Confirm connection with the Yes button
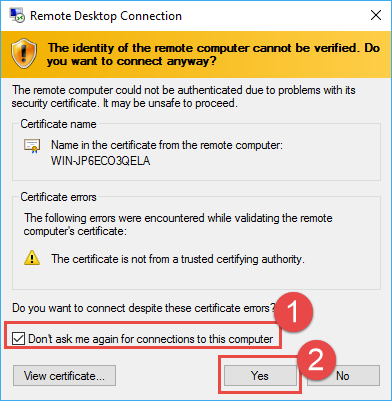 260,376
